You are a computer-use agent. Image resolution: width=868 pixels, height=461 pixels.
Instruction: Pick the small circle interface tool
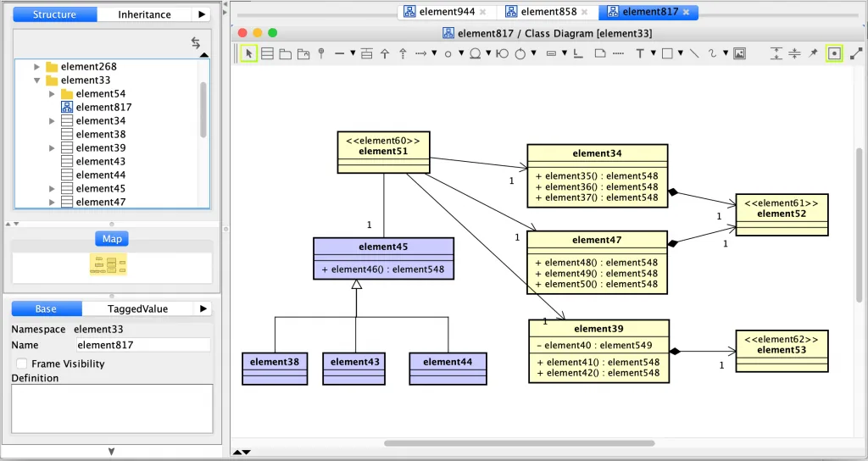(x=448, y=53)
